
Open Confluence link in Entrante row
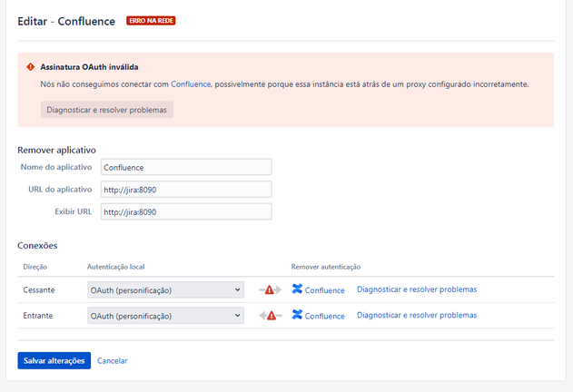pyautogui.click(x=324, y=316)
